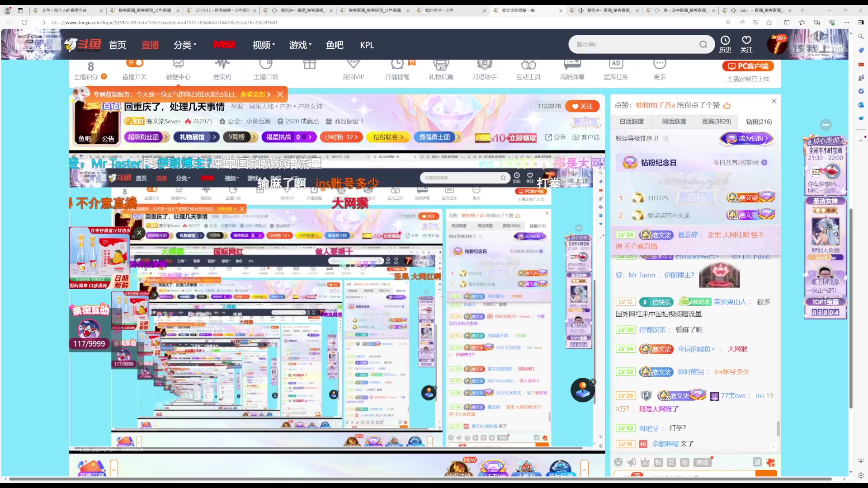Open 鱼吧 in navigation

[335, 45]
